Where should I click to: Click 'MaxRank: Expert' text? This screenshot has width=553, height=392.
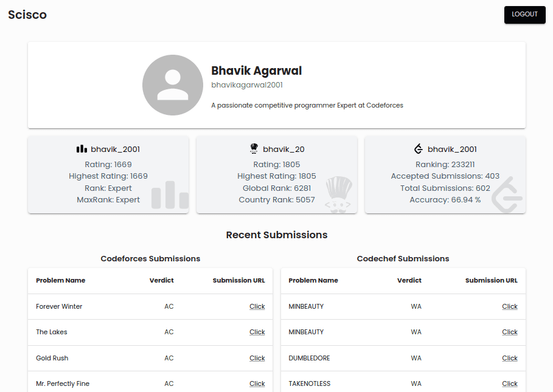pos(108,200)
